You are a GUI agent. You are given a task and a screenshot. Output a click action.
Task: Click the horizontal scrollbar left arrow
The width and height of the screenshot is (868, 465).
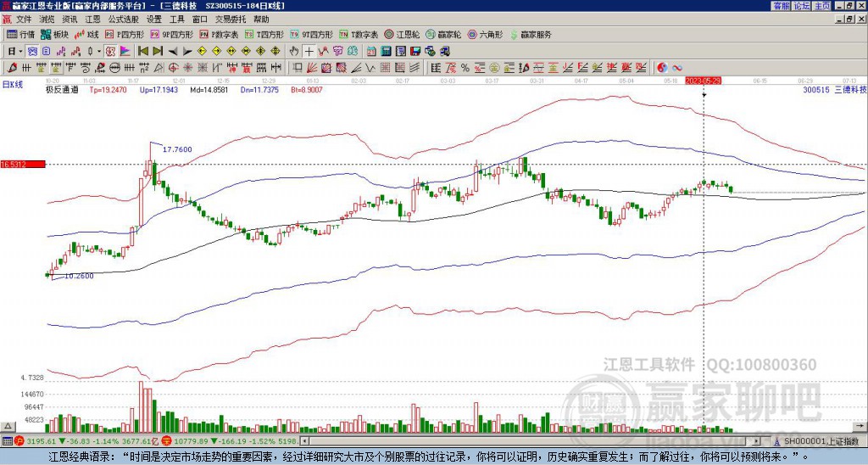303,441
